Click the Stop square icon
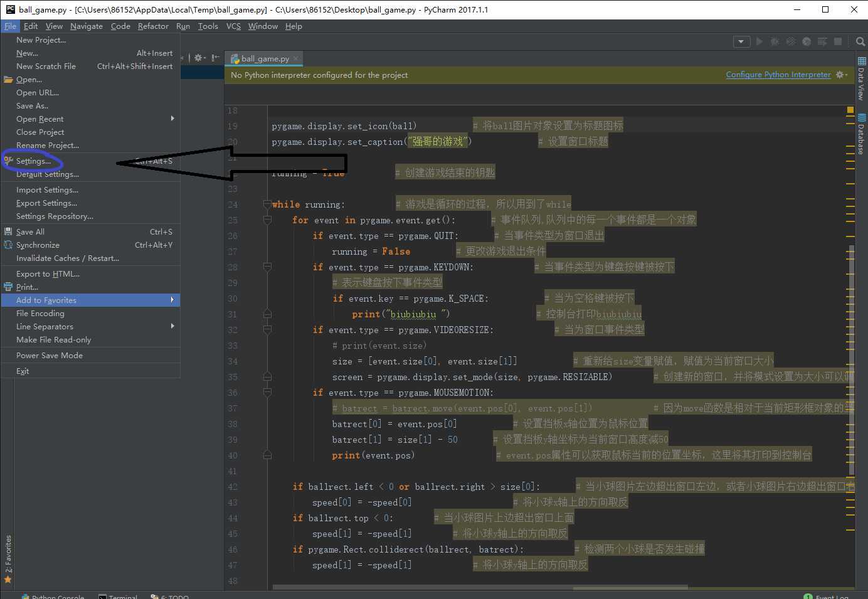 [838, 41]
